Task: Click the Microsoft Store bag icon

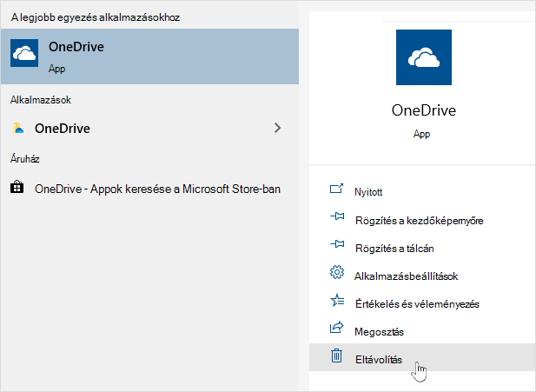Action: click(17, 187)
